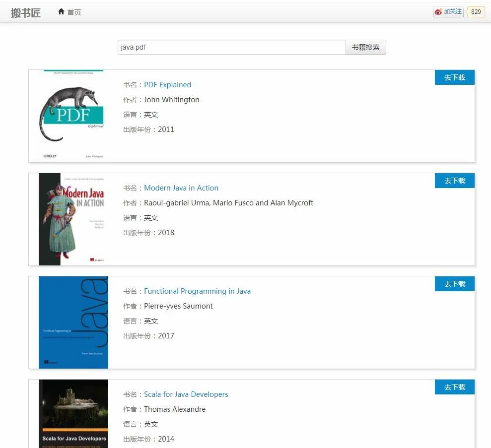
Task: Click 去下载 for Modern Java in Action
Action: coord(455,181)
